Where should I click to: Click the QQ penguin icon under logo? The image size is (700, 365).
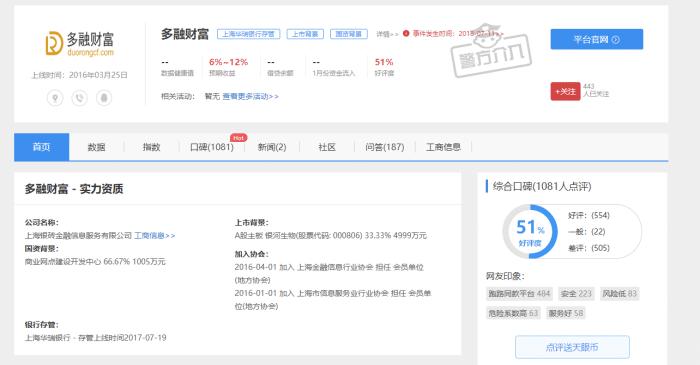(x=104, y=98)
